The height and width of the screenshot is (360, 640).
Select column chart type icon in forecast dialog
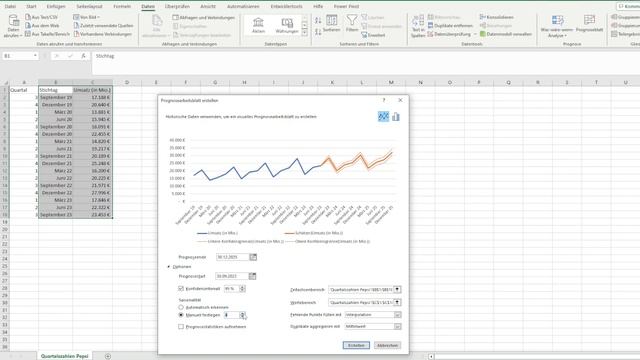tap(396, 117)
